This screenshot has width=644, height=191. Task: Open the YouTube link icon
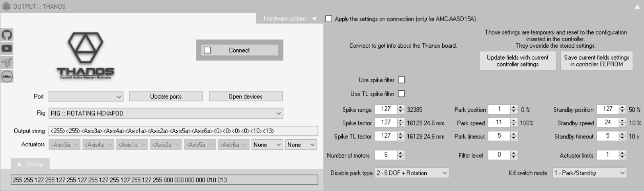pos(7,48)
